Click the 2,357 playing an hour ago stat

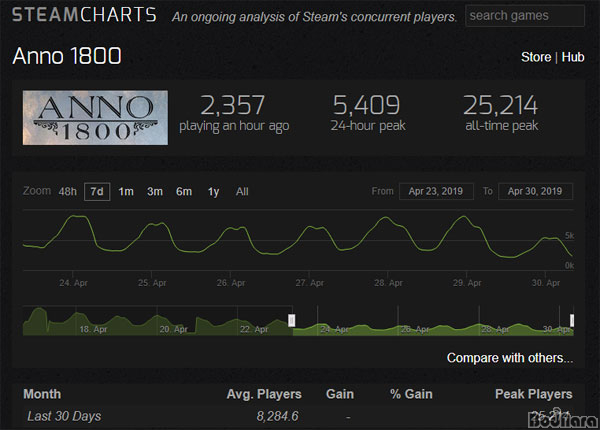[234, 114]
